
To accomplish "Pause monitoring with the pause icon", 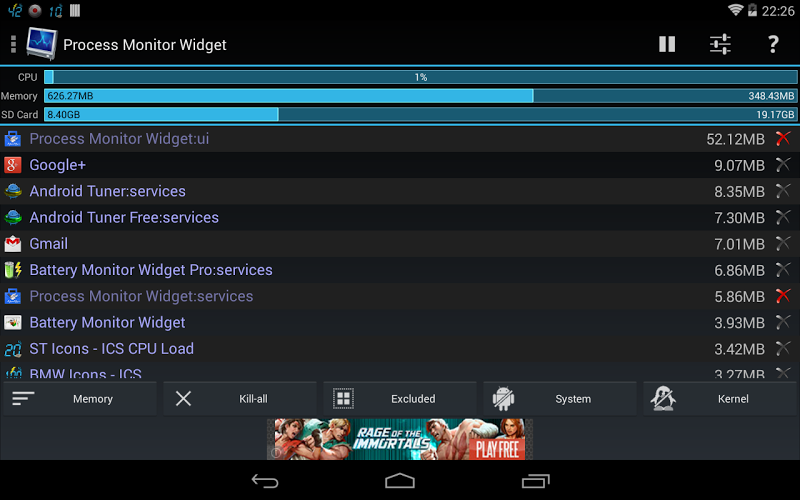I will pos(667,44).
